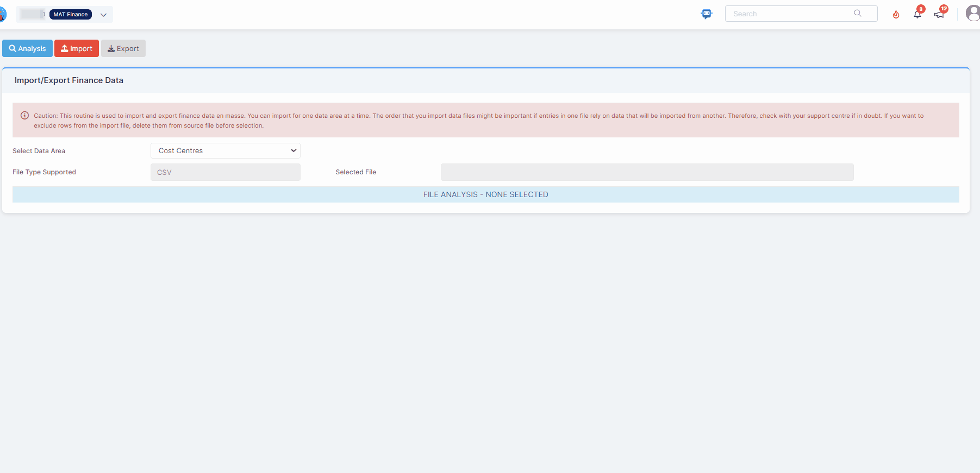
Task: Open the Cost Centres data area dropdown
Action: point(226,151)
